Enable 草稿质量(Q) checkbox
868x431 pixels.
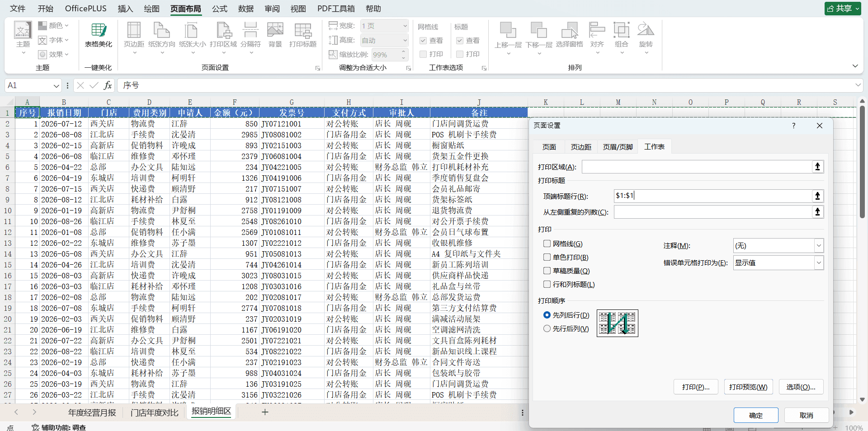tap(547, 271)
